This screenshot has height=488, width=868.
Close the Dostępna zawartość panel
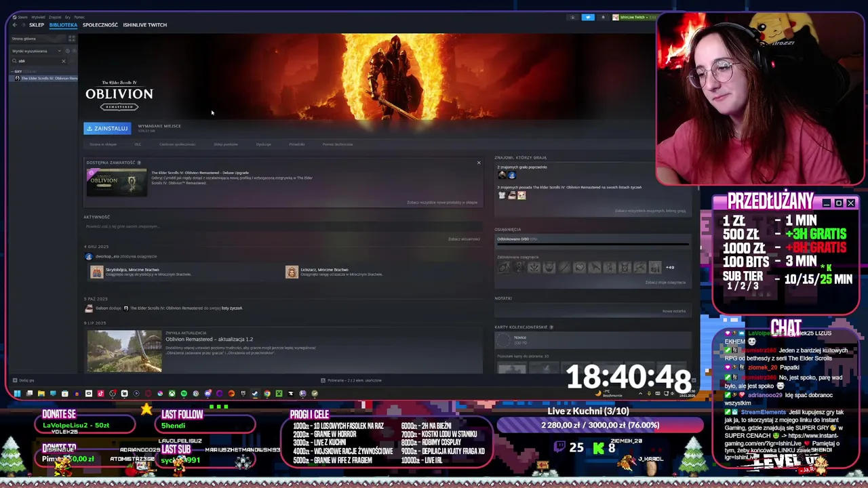[x=479, y=163]
